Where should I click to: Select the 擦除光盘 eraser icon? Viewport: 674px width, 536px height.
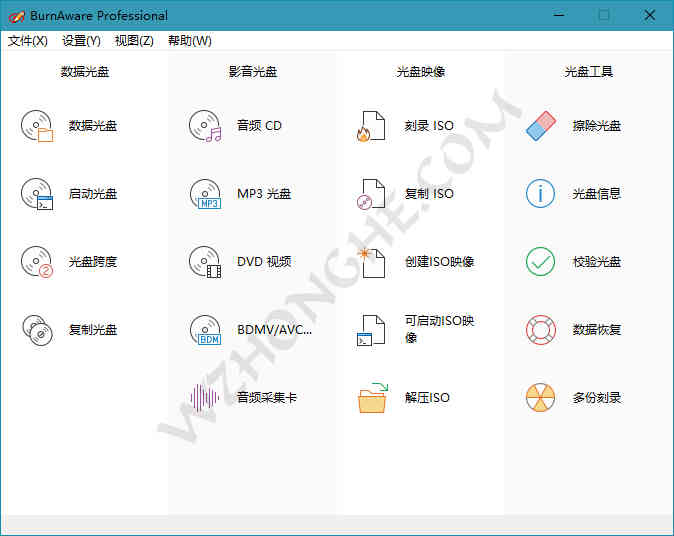coord(541,126)
